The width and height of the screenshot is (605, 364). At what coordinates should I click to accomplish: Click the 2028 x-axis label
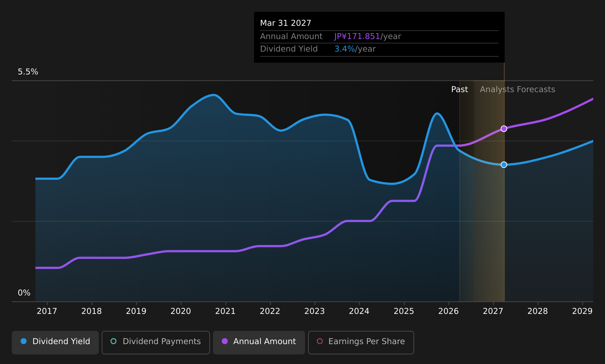tap(538, 311)
